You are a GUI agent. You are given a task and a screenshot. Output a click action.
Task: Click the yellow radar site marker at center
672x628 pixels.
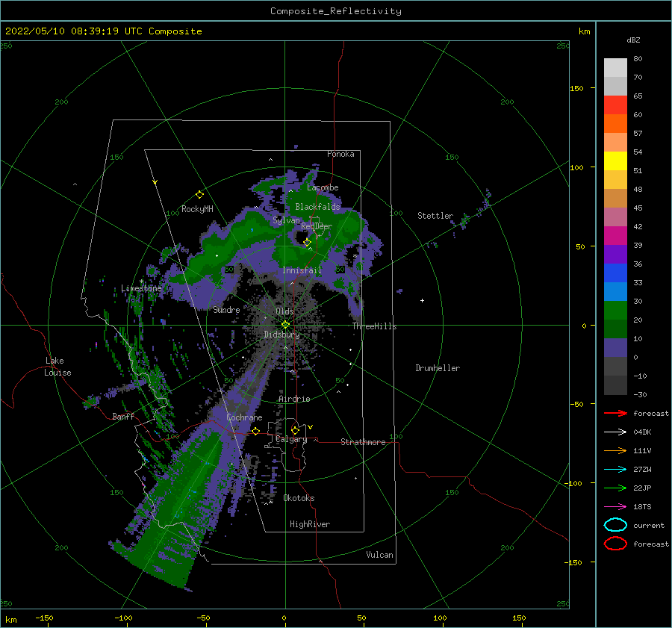[285, 325]
